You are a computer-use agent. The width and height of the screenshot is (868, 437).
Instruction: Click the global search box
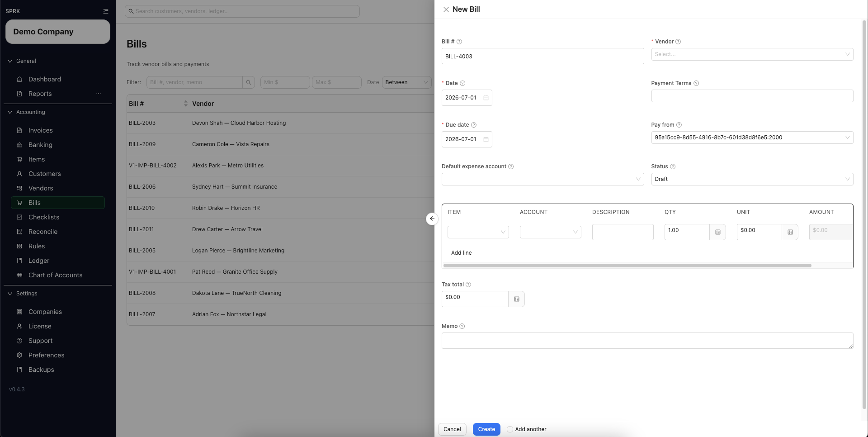[242, 11]
